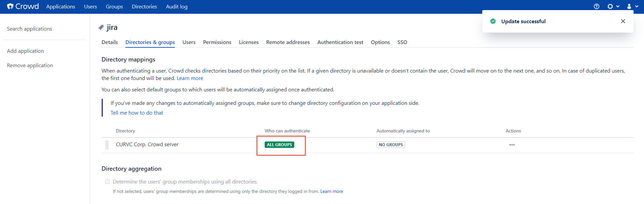
Task: Go to the Remote addresses tab
Action: tap(288, 42)
